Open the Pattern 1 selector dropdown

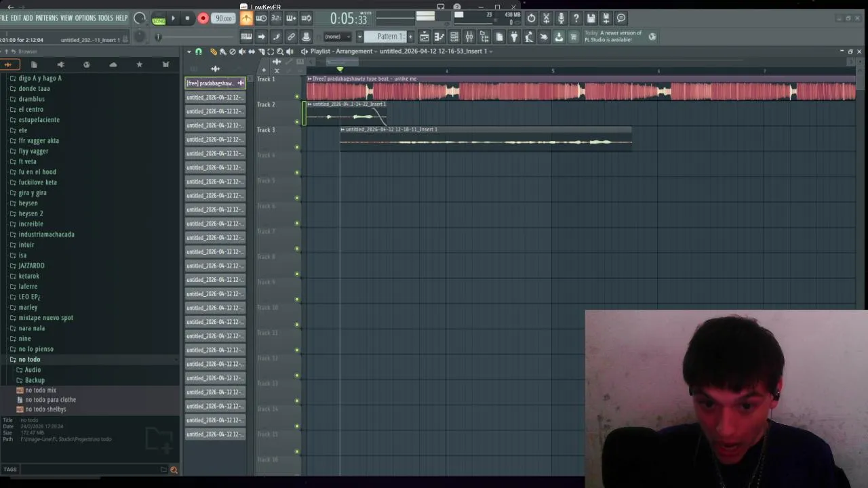389,37
